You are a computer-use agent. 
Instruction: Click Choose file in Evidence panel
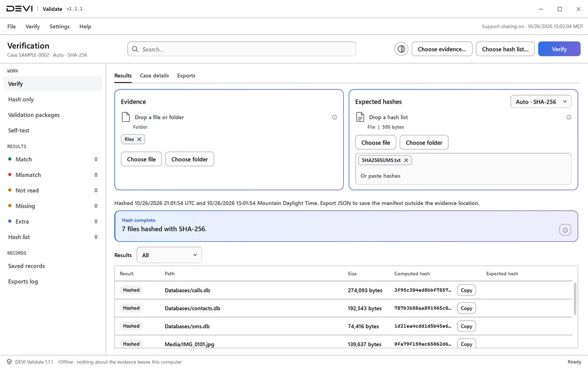click(x=141, y=159)
